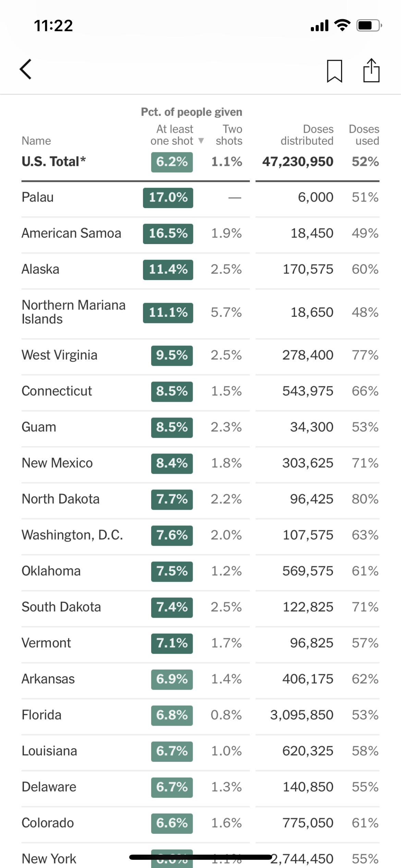The image size is (401, 868).
Task: Tap the Wi-Fi status icon
Action: (x=342, y=25)
